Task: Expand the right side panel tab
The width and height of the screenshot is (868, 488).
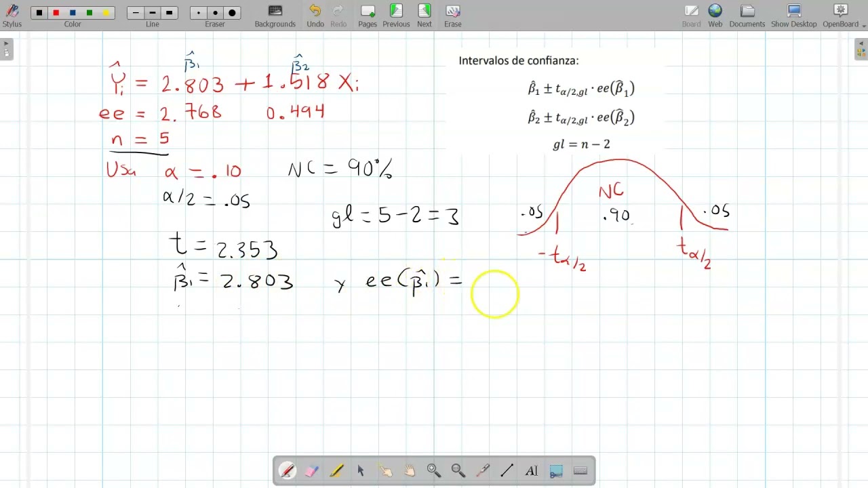Action: coord(861,49)
